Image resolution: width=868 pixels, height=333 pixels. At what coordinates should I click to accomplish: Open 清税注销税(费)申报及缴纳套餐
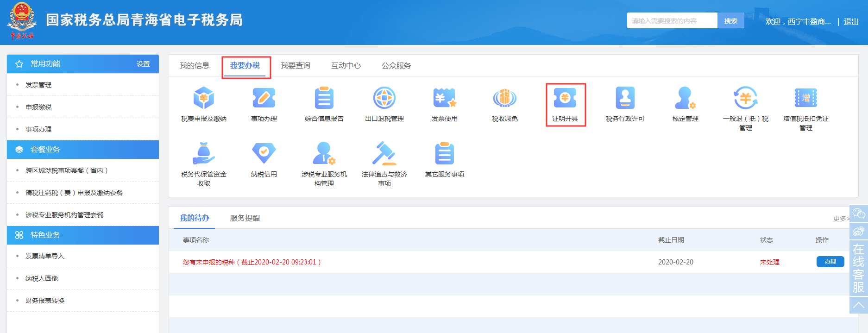[x=74, y=193]
